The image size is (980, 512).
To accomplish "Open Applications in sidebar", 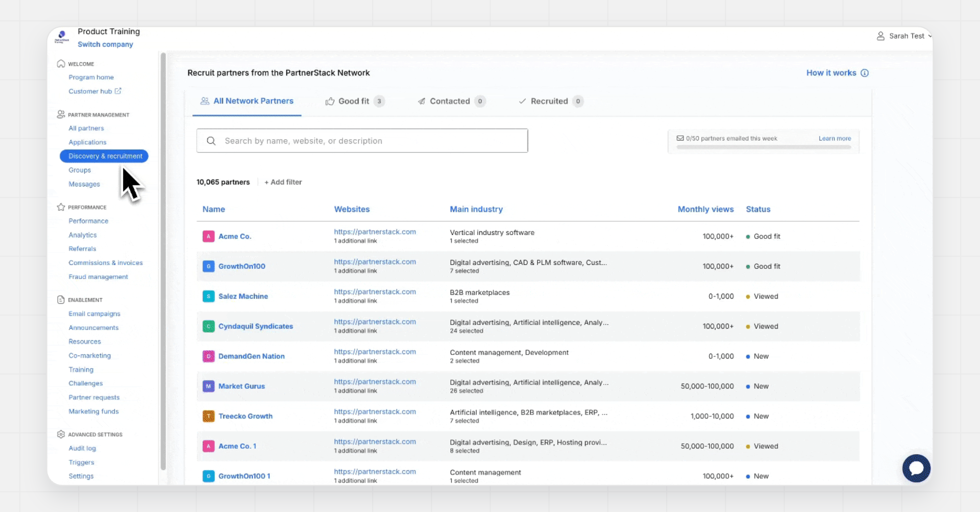I will point(87,142).
